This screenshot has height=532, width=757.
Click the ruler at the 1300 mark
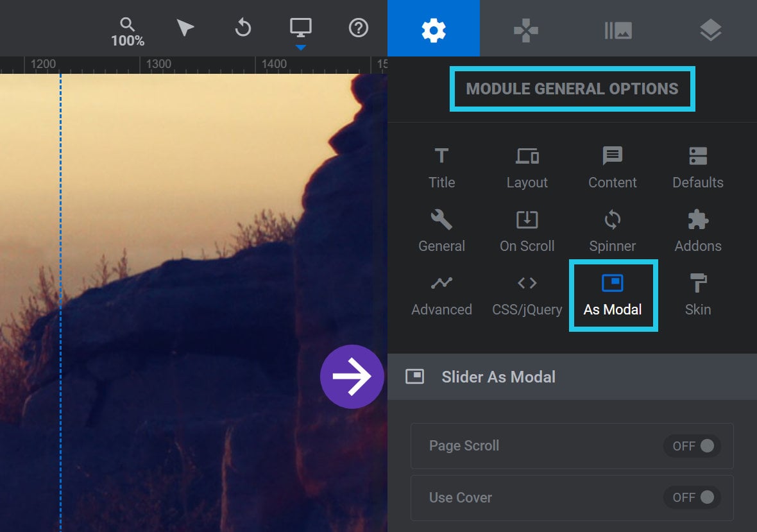tap(158, 64)
